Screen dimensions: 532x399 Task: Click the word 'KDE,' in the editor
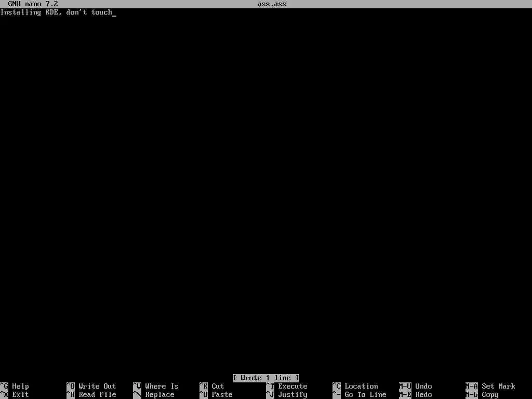point(54,12)
